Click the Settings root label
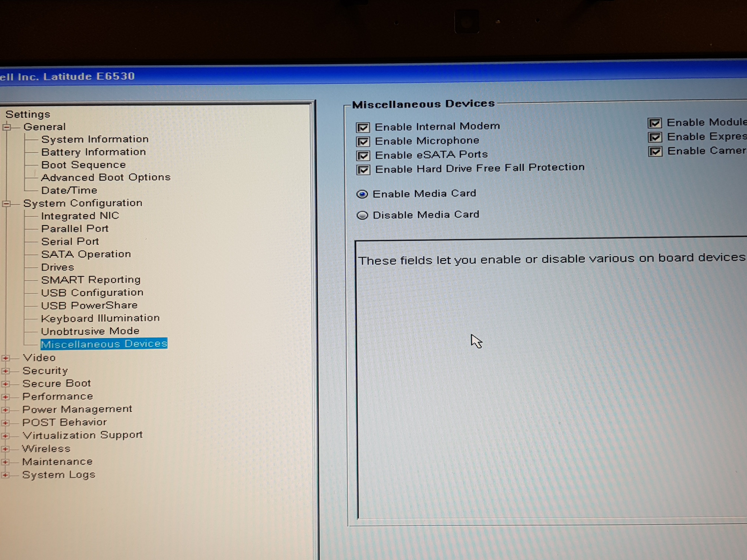 tap(28, 115)
